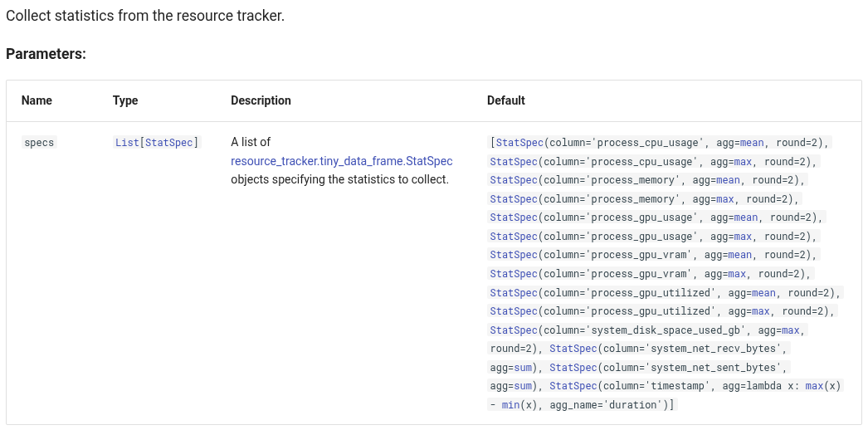This screenshot has width=868, height=430.
Task: Click the Type column header
Action: pyautogui.click(x=125, y=100)
